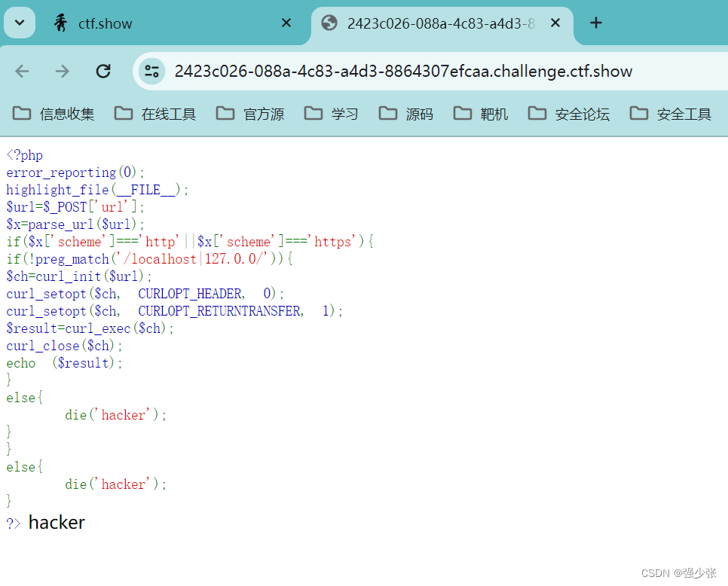728x586 pixels.
Task: Open the tab search dropdown arrow
Action: point(20,23)
